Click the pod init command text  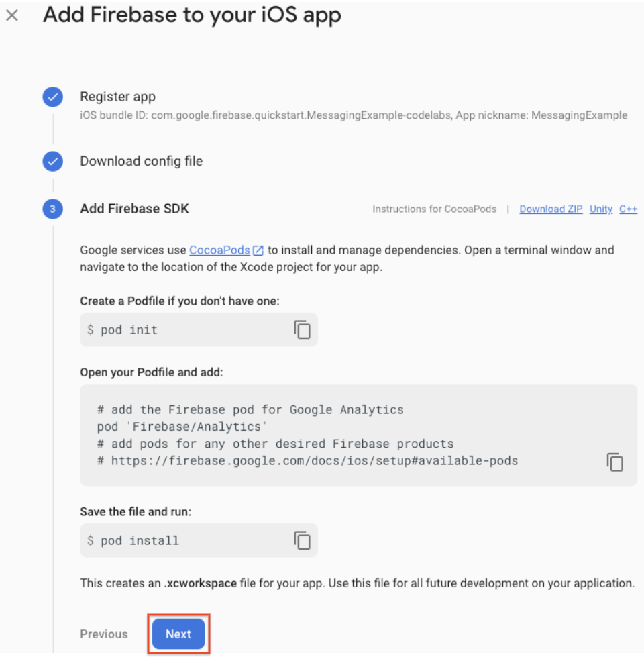pyautogui.click(x=129, y=330)
